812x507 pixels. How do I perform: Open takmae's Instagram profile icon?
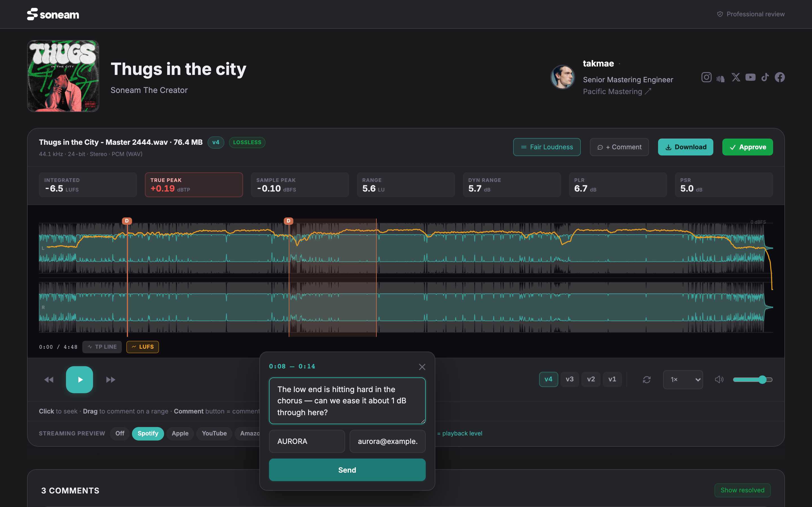point(706,77)
